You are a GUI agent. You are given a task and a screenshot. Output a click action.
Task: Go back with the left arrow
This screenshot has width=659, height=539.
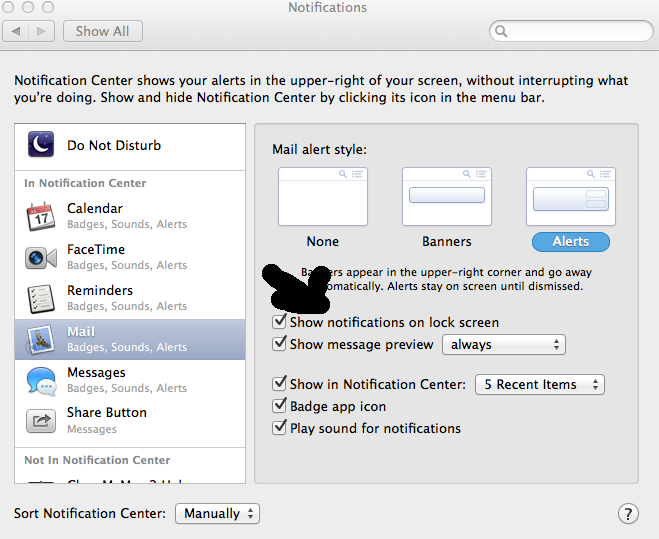16,31
